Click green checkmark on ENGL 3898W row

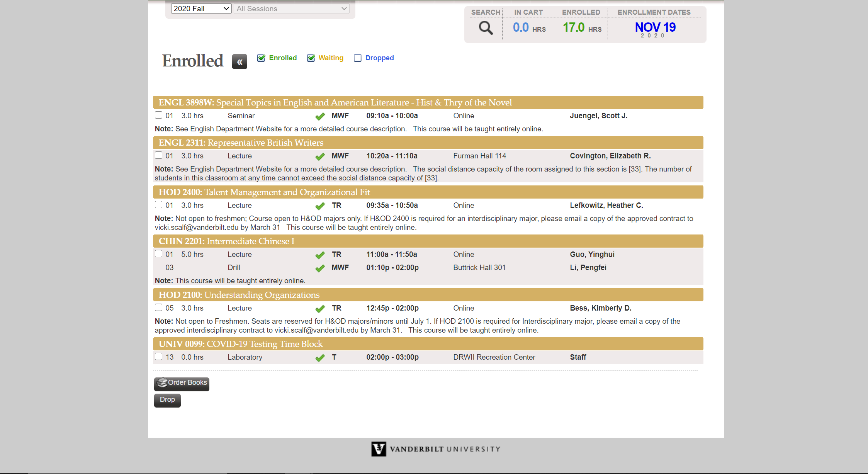[x=320, y=116]
